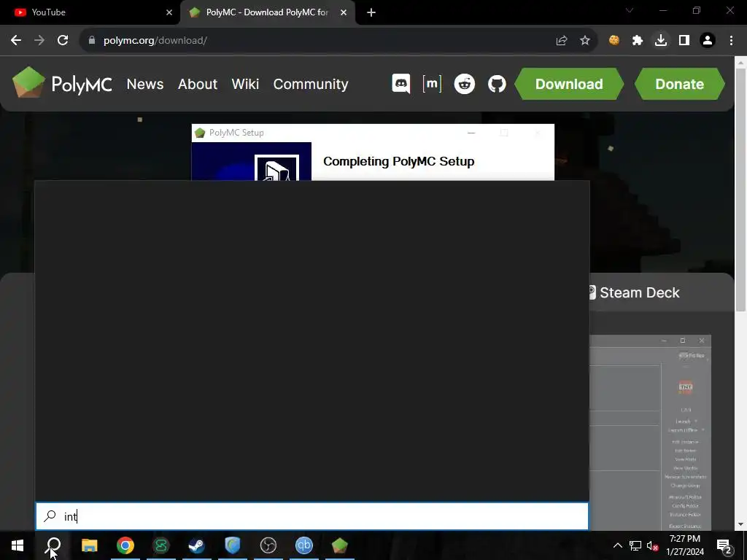Open File Explorer from taskbar

click(x=90, y=545)
